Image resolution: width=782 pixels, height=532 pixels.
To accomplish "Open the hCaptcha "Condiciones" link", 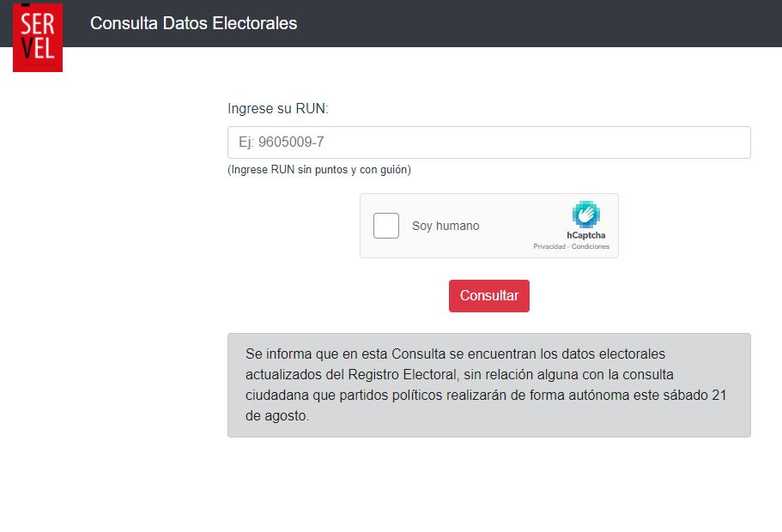I will click(591, 247).
